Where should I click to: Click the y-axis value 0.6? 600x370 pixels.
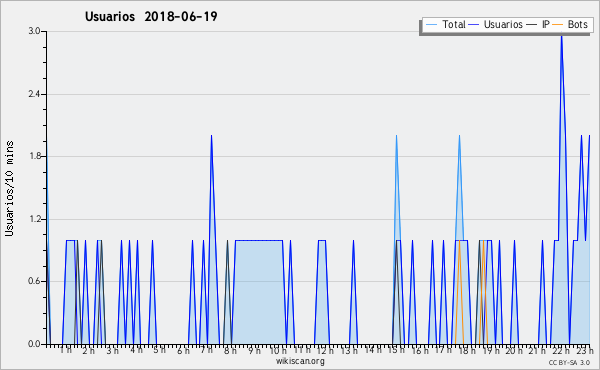(34, 281)
